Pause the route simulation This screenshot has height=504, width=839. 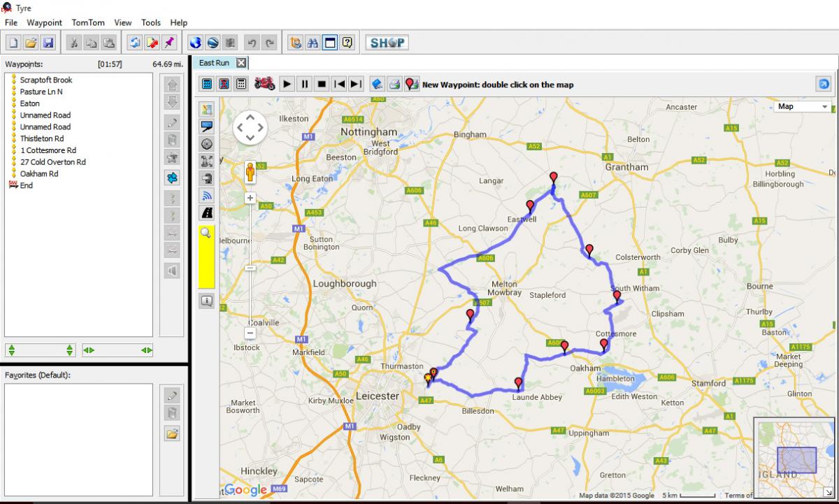click(x=304, y=84)
